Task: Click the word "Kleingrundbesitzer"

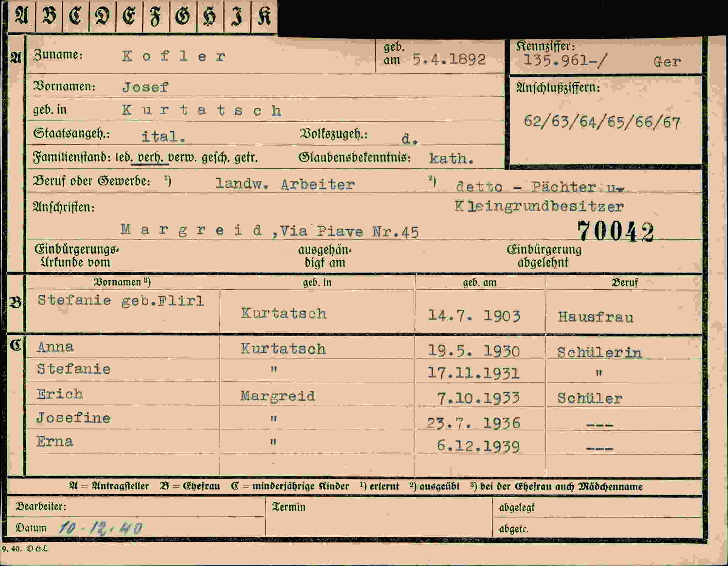Action: tap(539, 207)
